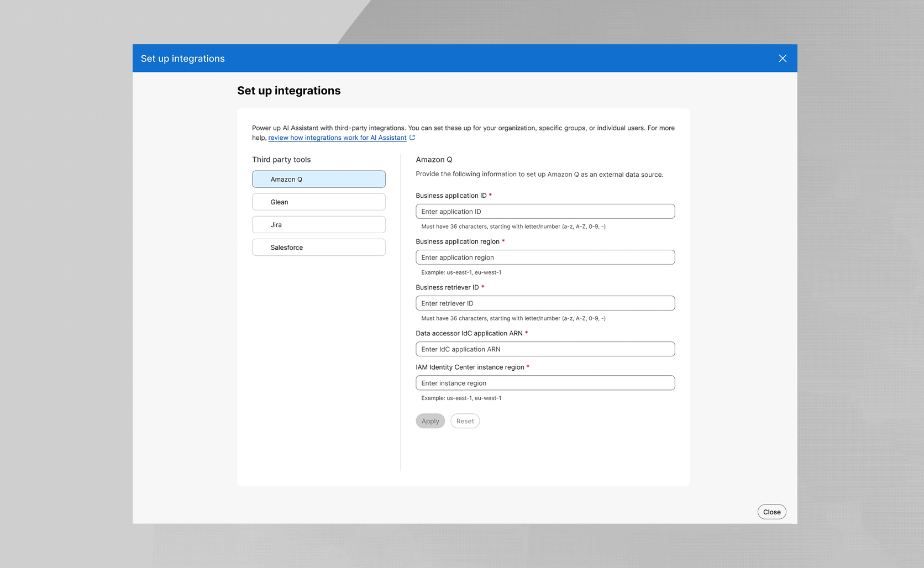Viewport: 924px width, 568px height.
Task: Click the Enter application region field
Action: (x=545, y=257)
